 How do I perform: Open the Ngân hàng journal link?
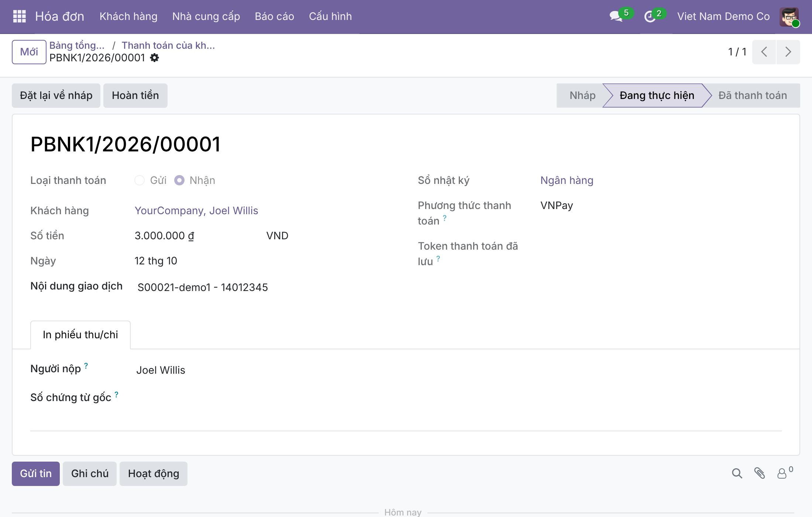567,180
